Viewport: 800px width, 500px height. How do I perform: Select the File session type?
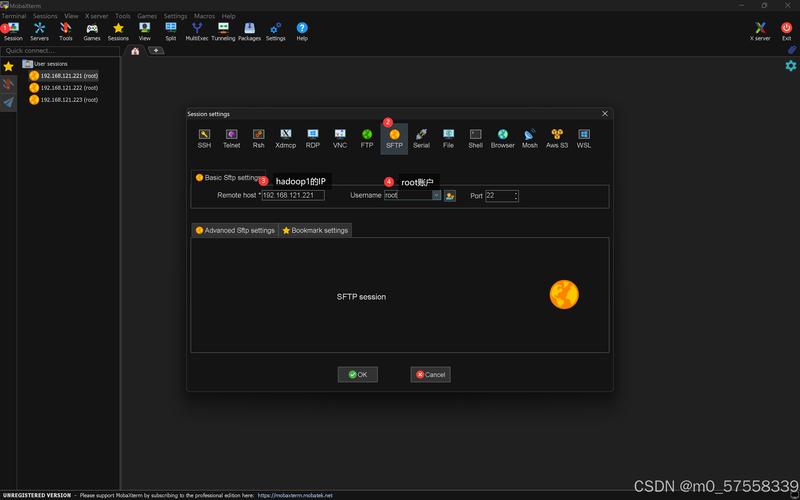(448, 138)
